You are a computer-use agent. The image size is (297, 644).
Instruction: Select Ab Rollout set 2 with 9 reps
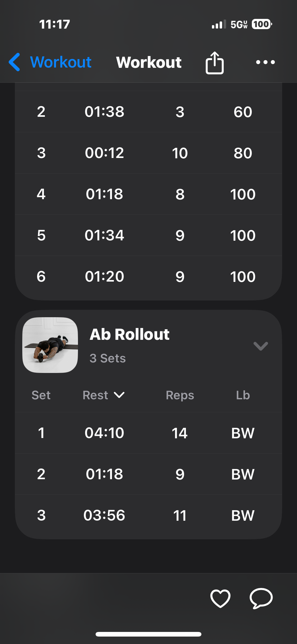148,474
